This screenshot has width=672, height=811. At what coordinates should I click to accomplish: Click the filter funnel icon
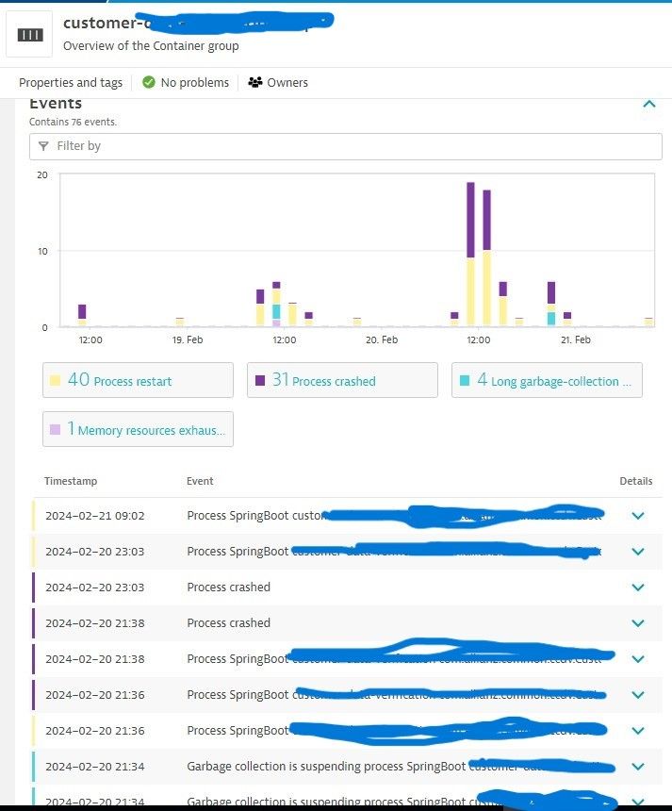coord(42,146)
